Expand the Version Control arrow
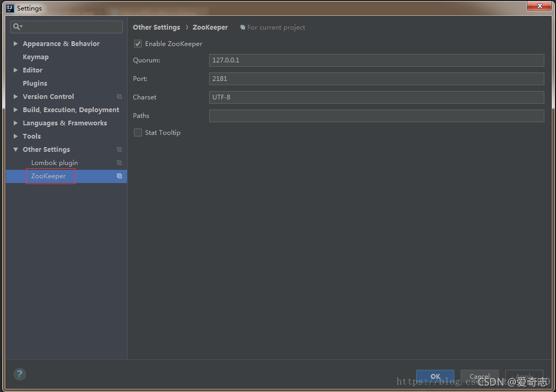Viewport: 556px width, 392px height. tap(15, 96)
